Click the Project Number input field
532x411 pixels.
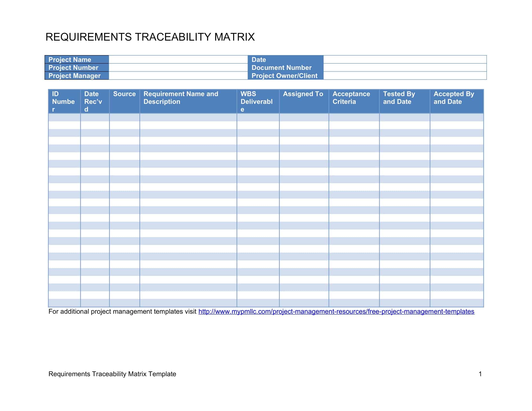pos(178,67)
